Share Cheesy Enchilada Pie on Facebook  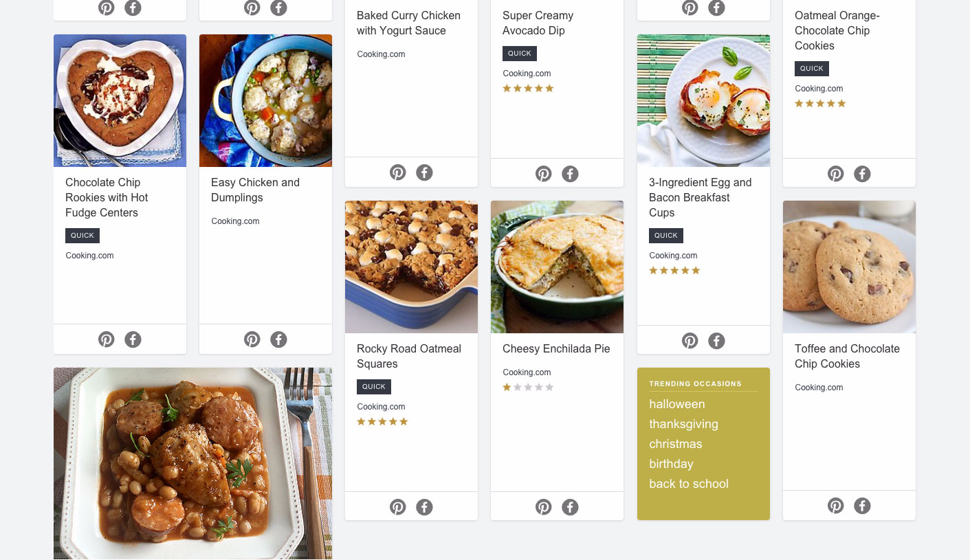point(570,506)
